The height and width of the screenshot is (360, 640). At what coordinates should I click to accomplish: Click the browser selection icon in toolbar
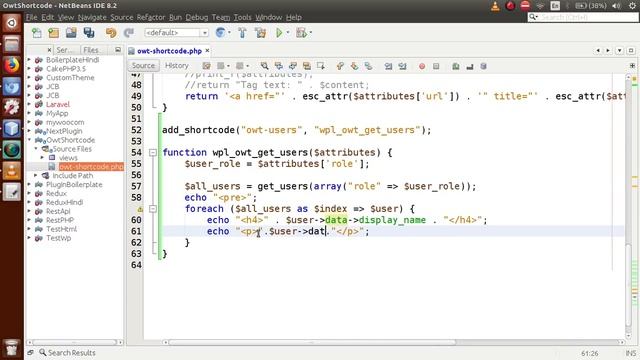[x=220, y=33]
